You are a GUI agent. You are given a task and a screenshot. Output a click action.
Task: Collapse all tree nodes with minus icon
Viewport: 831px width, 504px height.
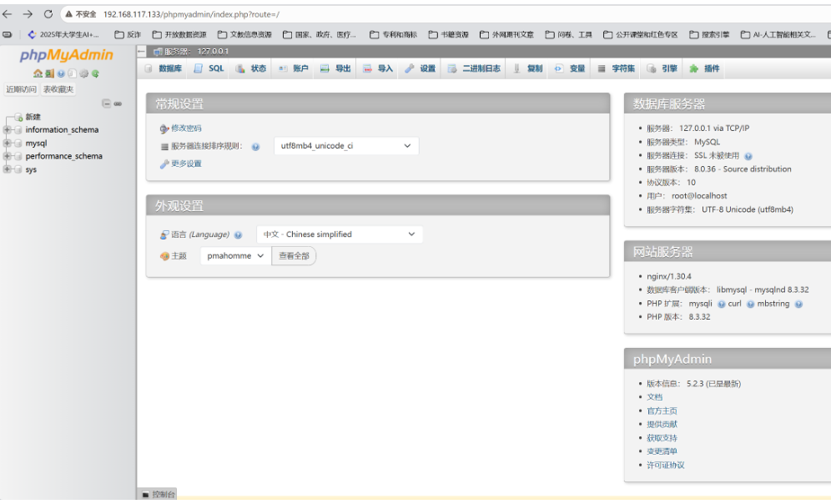(x=106, y=103)
